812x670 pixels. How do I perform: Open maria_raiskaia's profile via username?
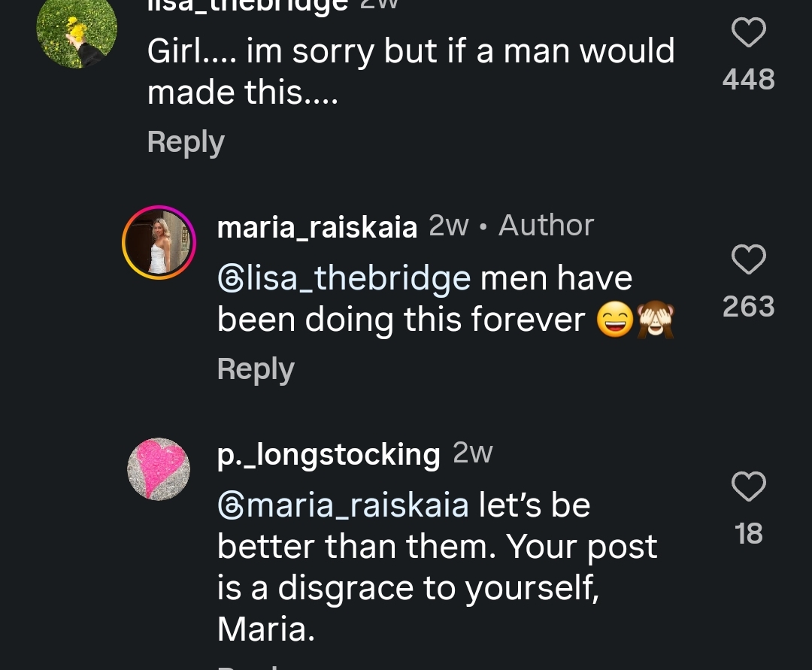click(317, 226)
